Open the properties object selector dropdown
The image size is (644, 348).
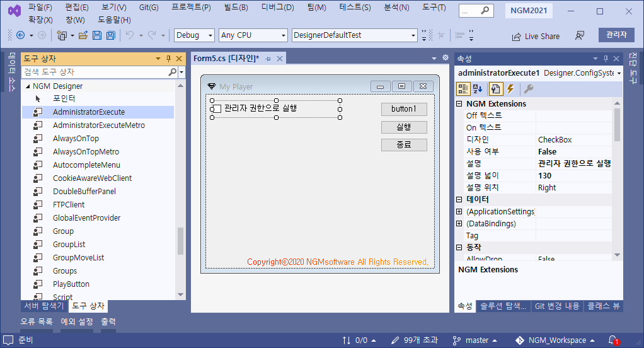619,73
